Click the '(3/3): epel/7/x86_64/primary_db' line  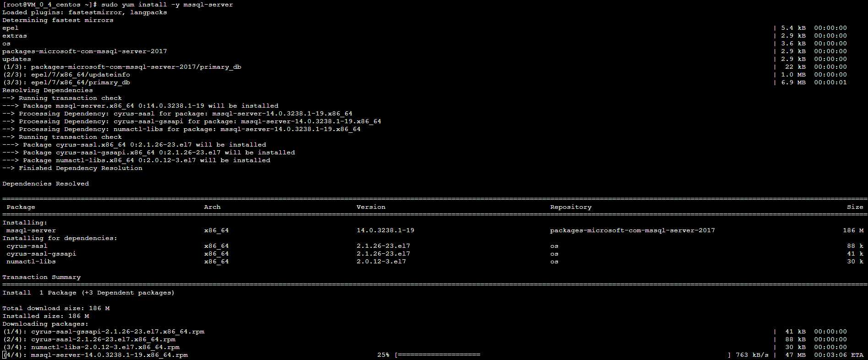(x=66, y=82)
